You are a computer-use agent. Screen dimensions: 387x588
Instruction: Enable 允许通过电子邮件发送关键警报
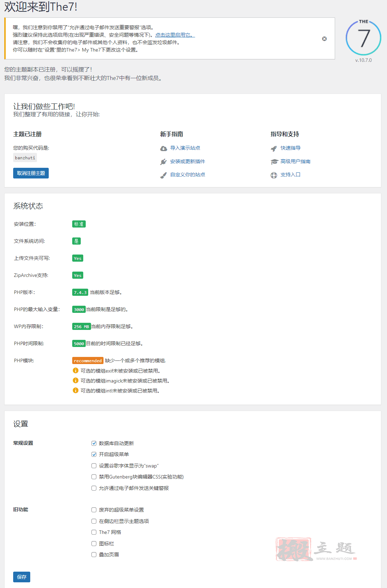(x=94, y=488)
